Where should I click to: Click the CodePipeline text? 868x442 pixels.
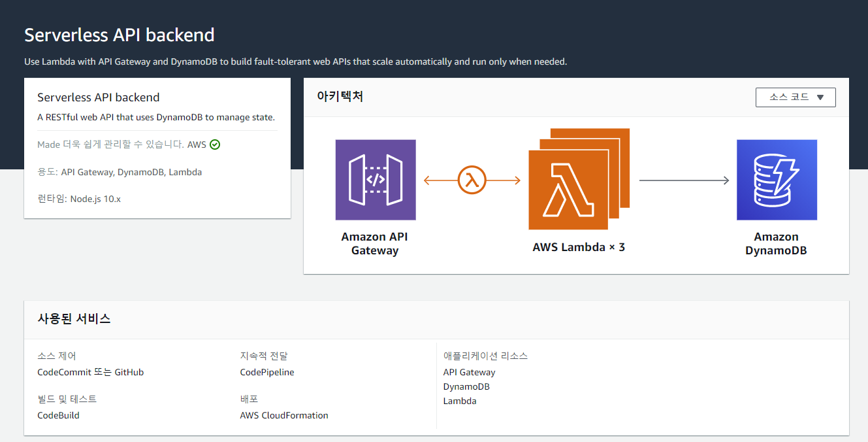coord(267,372)
